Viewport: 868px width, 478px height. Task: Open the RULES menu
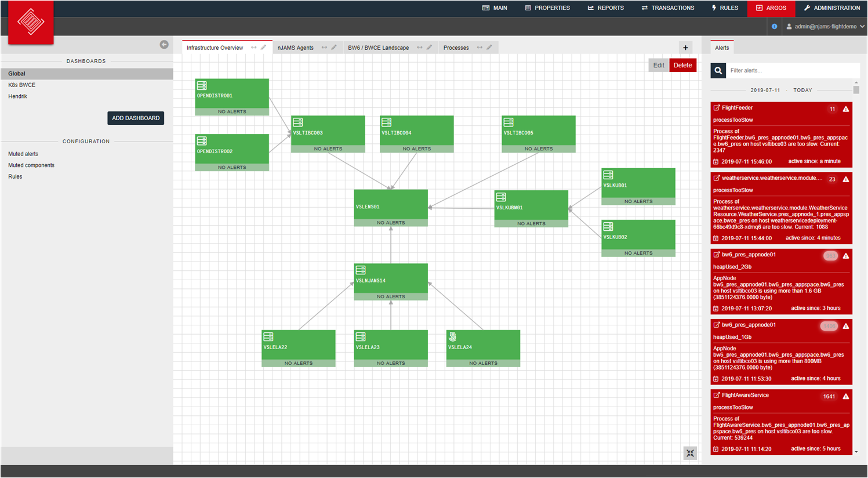pyautogui.click(x=725, y=8)
